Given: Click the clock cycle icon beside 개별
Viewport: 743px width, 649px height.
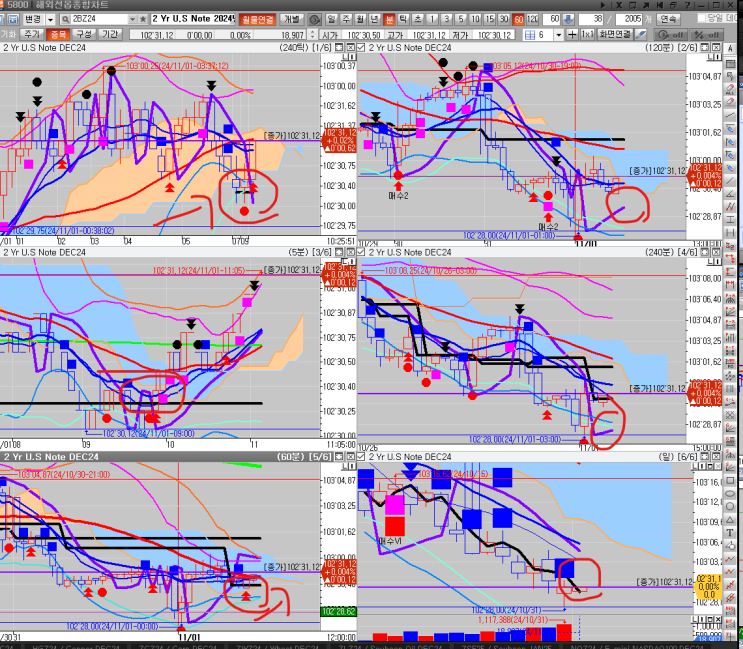Looking at the screenshot, I should tap(314, 19).
